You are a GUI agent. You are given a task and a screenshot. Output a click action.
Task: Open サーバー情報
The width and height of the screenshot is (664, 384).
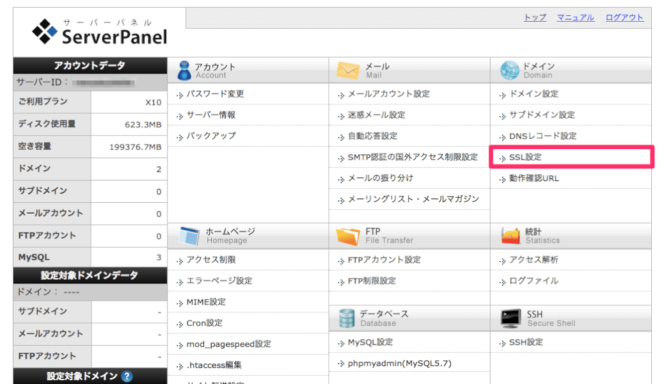(x=211, y=115)
